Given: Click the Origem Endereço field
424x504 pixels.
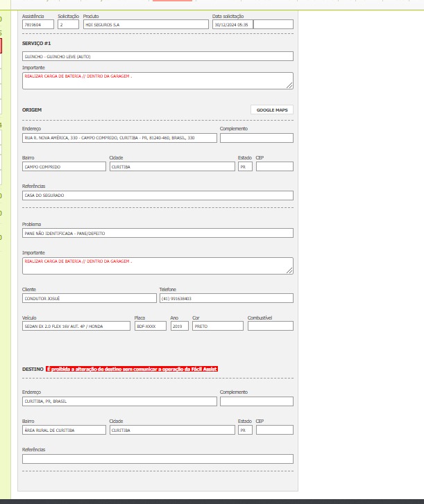Looking at the screenshot, I should [119, 138].
